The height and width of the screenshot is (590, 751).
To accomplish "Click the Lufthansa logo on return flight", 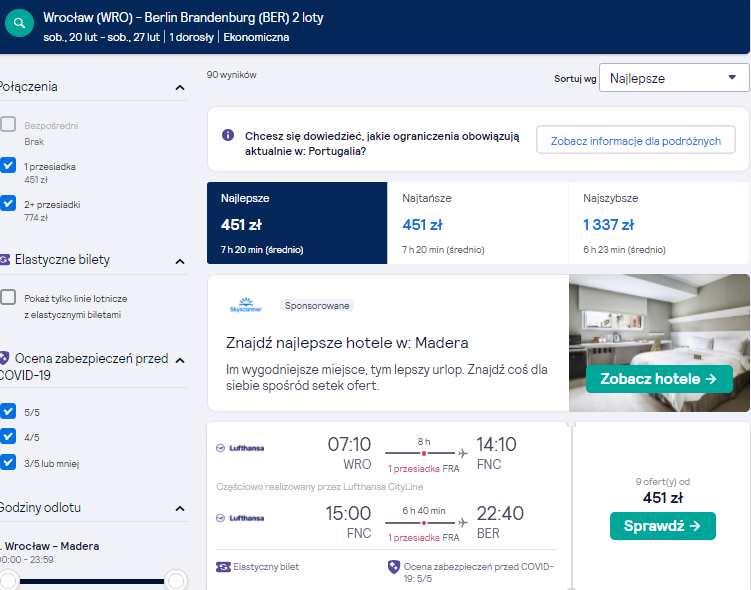I will (240, 518).
